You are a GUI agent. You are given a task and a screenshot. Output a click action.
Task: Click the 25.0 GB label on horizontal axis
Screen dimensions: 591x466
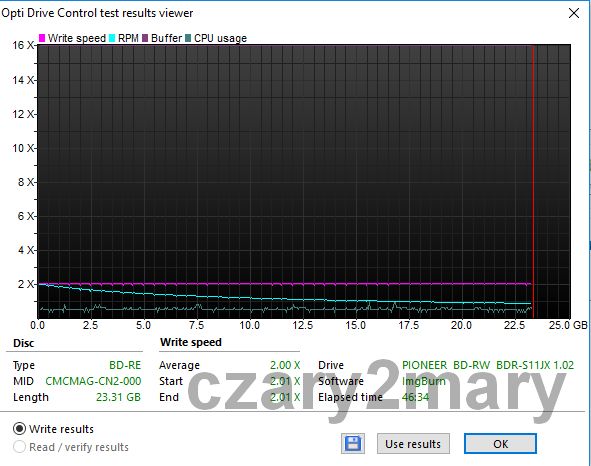(568, 325)
